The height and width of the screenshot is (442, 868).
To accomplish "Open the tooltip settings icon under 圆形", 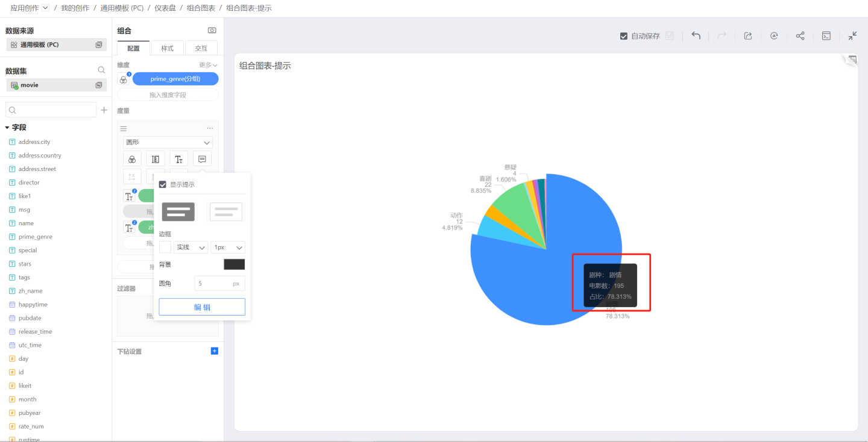I will point(202,159).
